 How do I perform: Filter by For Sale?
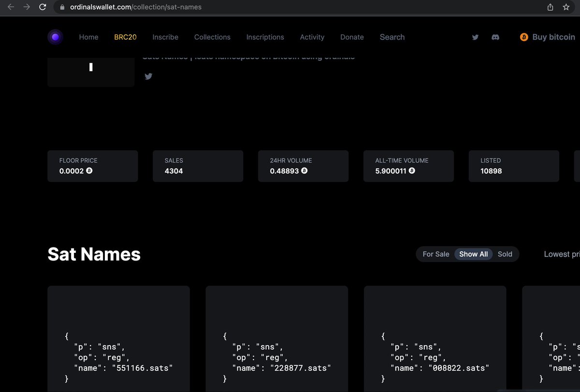tap(436, 254)
